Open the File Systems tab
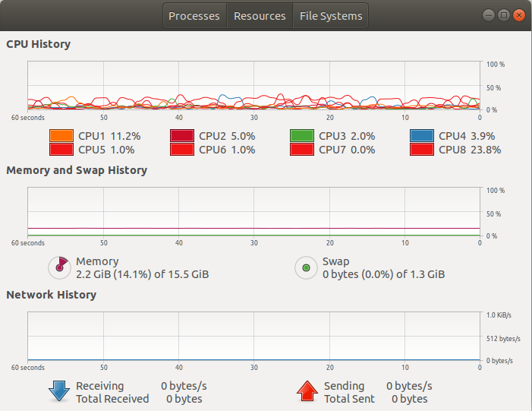This screenshot has width=532, height=411. [331, 16]
